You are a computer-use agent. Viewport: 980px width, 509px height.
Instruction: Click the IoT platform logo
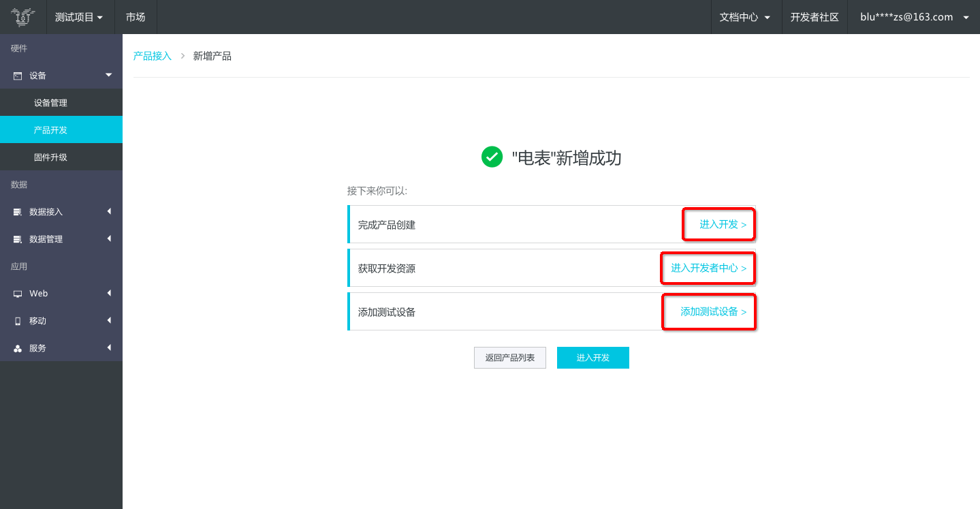click(x=23, y=17)
